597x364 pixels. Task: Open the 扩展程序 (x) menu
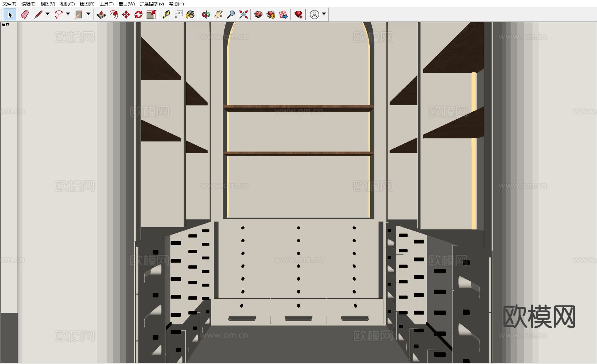coord(152,4)
